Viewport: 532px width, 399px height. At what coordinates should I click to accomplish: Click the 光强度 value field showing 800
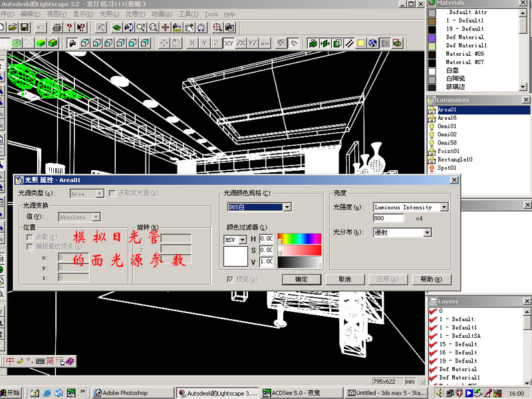coord(388,218)
